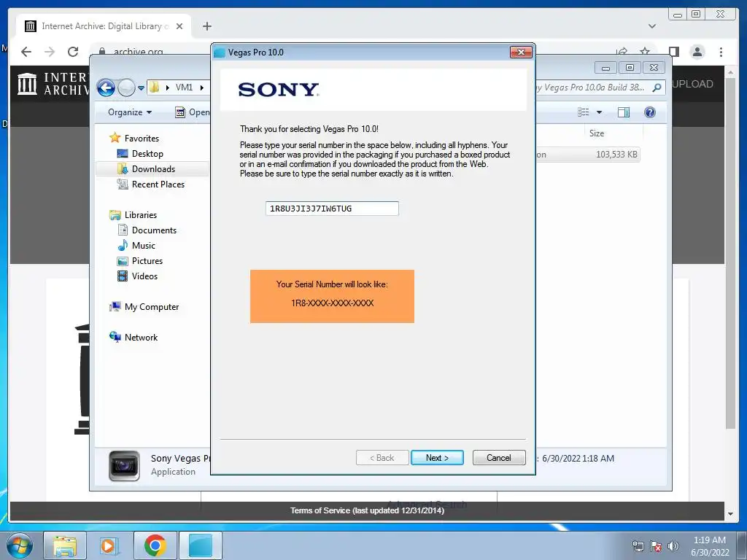Close the Internet Archive tab

click(179, 26)
